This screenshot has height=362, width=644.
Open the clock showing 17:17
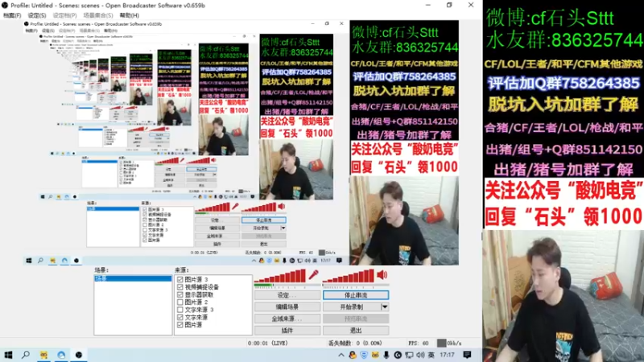pyautogui.click(x=447, y=355)
